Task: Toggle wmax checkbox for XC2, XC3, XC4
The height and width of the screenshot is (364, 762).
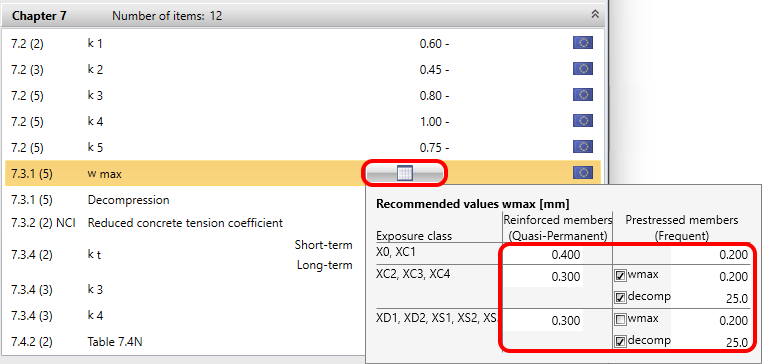Action: click(x=620, y=276)
